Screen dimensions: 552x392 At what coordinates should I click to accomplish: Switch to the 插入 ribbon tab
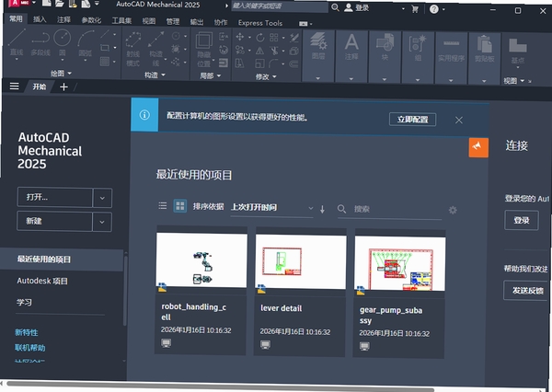40,19
